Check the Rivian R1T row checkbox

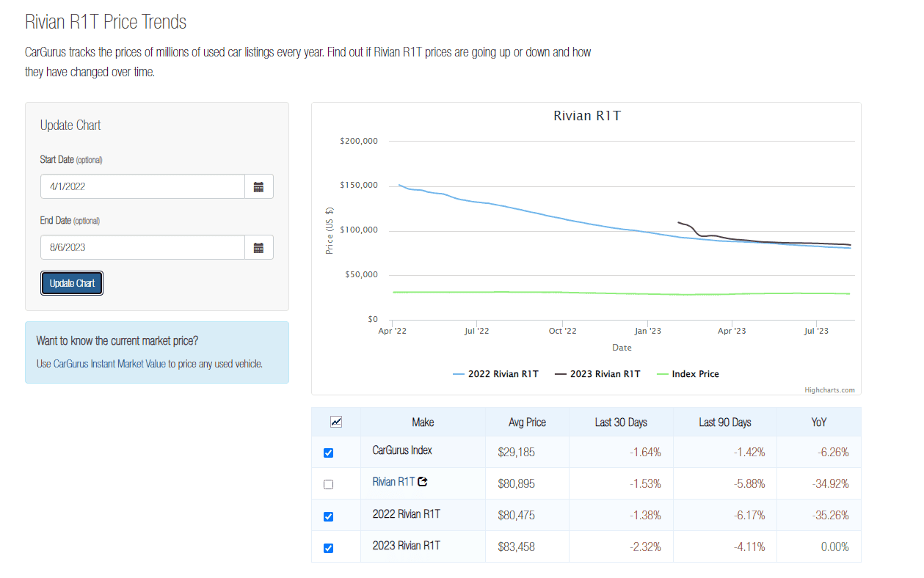pyautogui.click(x=328, y=484)
